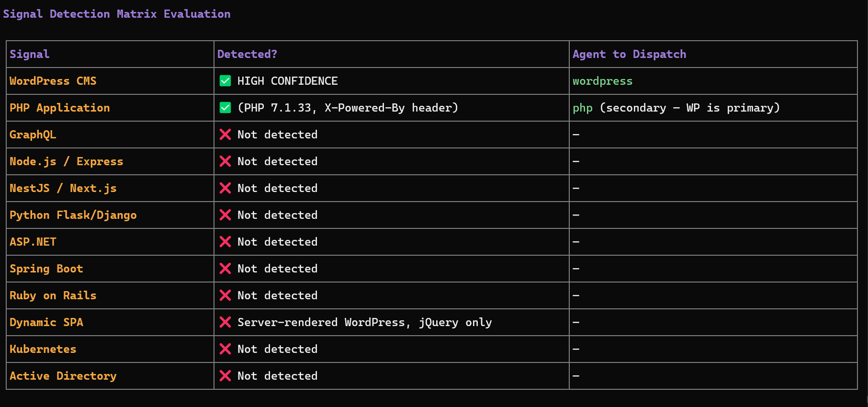Click the red X in Dynamic SPA row

[225, 322]
